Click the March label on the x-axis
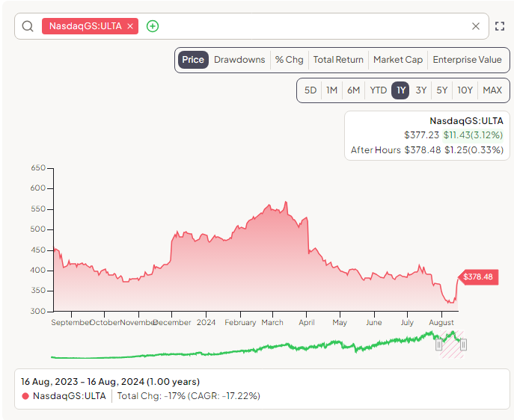Image resolution: width=514 pixels, height=420 pixels. click(x=272, y=322)
